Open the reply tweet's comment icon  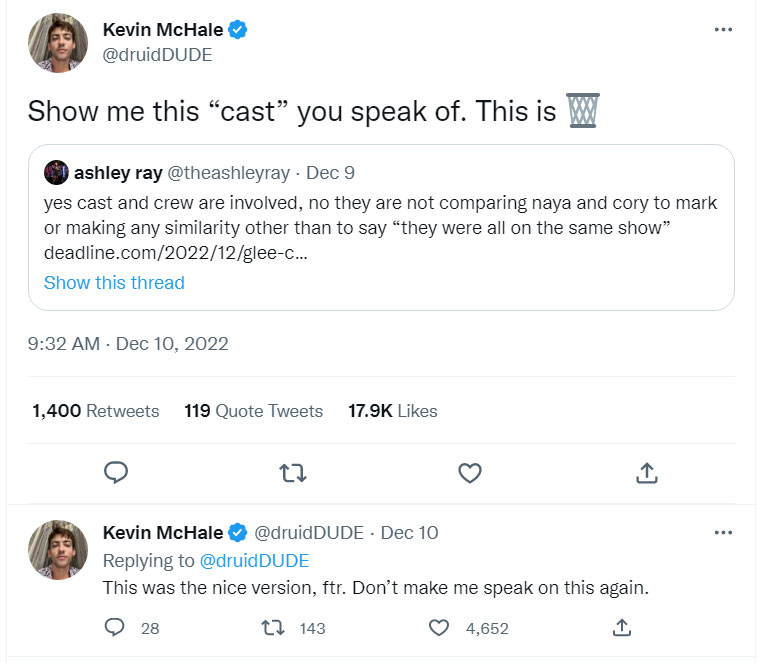[x=116, y=628]
